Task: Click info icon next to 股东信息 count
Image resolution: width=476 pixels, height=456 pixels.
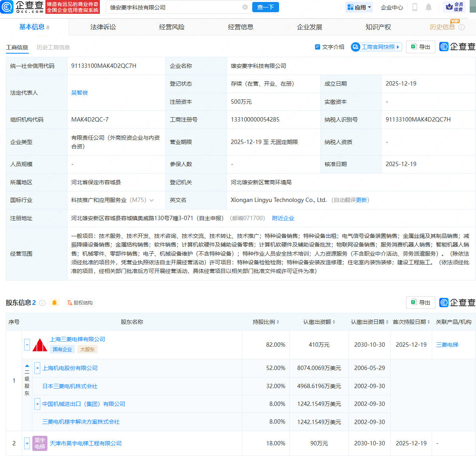Action: tap(42, 303)
